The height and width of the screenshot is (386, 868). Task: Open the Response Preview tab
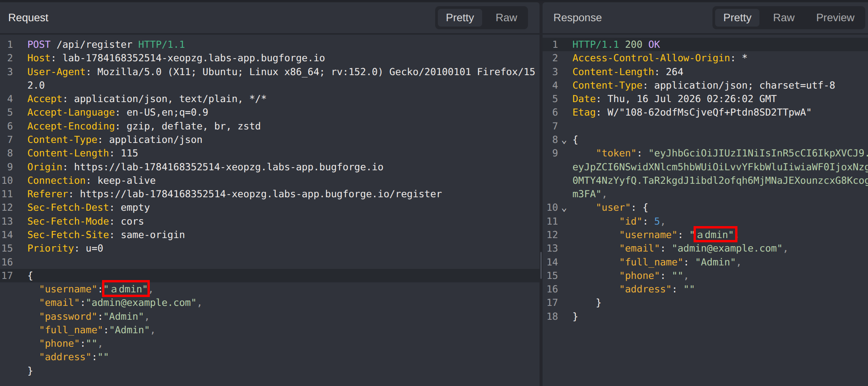835,18
